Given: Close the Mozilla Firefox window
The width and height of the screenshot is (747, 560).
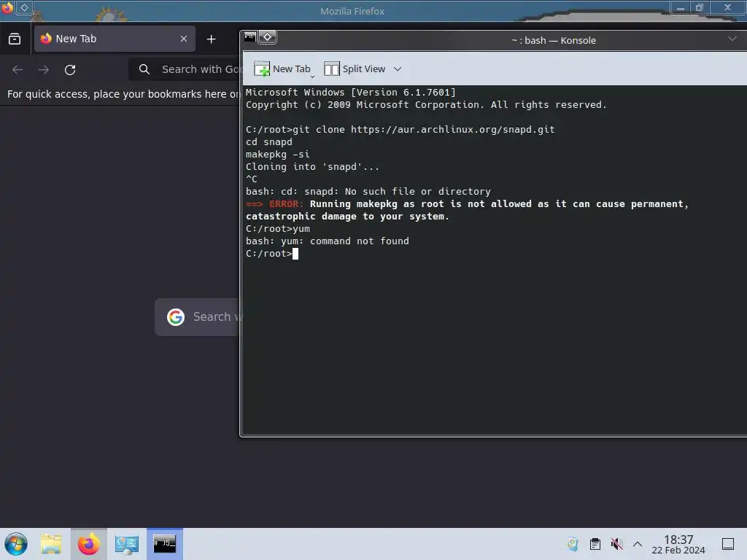Looking at the screenshot, I should (727, 7).
